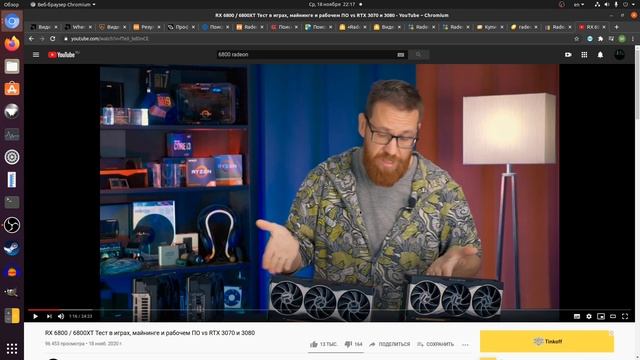Viewport: 640px width, 360px height.
Task: Go back with browser back arrow
Action: (31, 39)
